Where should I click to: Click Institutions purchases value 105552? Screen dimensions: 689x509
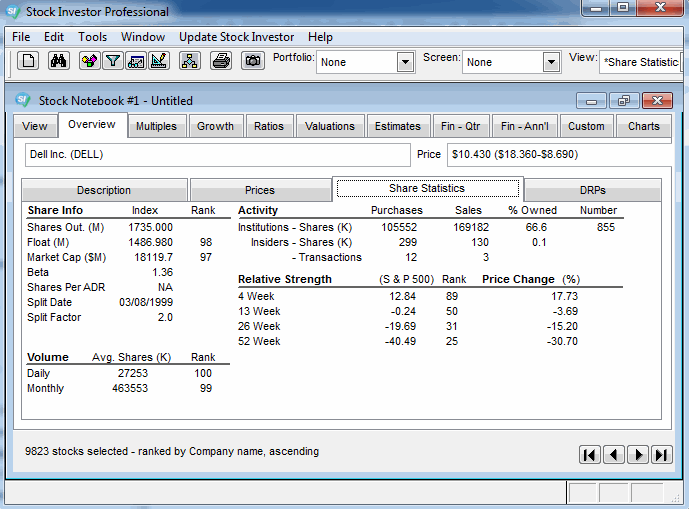pos(399,227)
